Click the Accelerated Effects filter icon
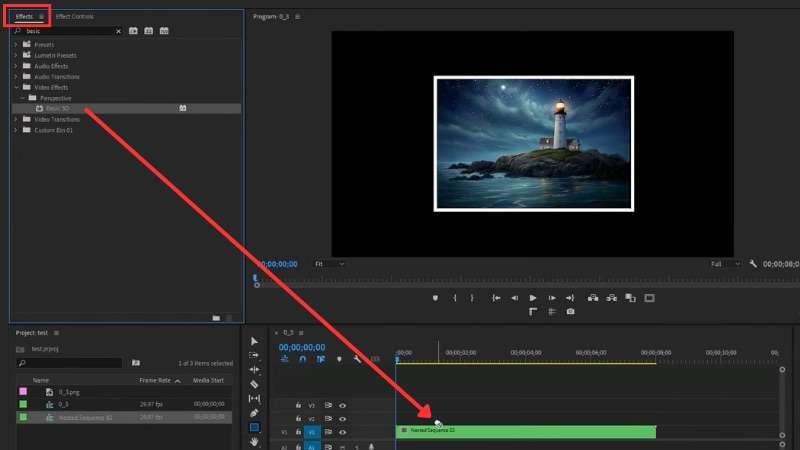 click(x=133, y=31)
